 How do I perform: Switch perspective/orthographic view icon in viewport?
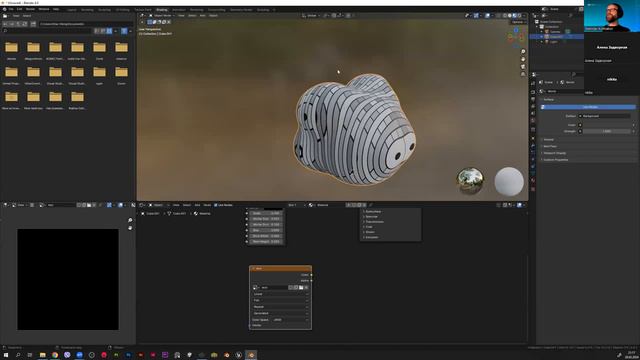pos(523,74)
